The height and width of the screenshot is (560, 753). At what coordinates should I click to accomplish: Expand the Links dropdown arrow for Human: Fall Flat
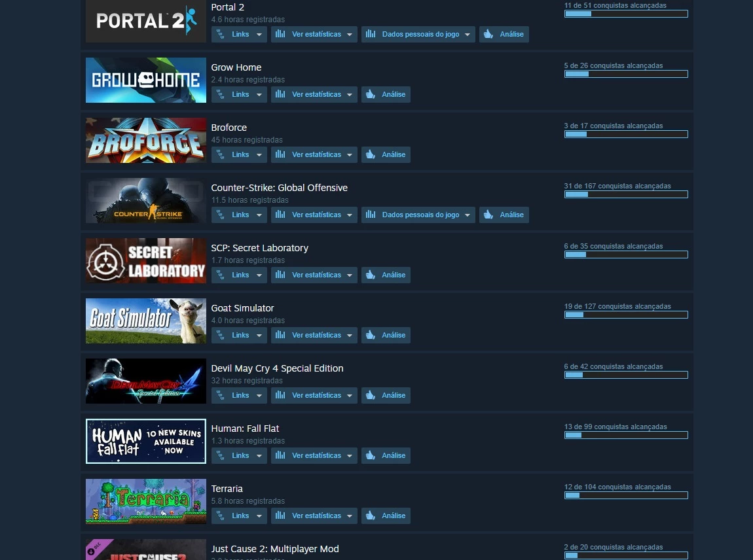point(259,456)
